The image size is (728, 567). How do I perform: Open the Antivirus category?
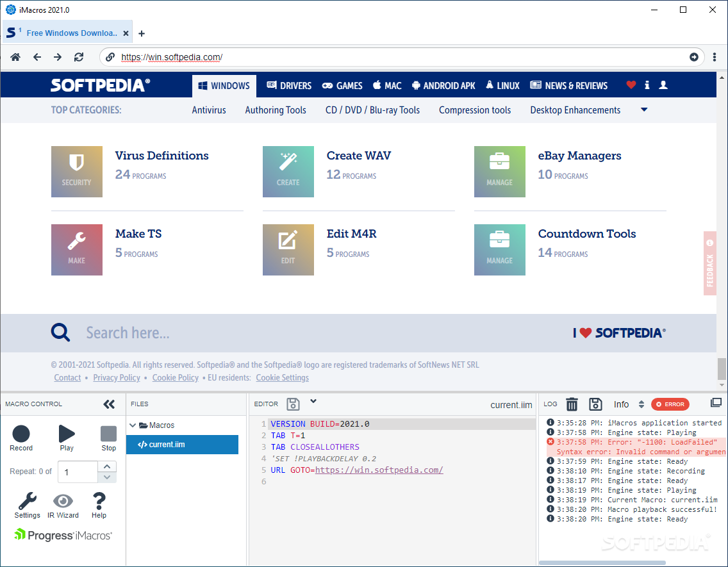(209, 110)
